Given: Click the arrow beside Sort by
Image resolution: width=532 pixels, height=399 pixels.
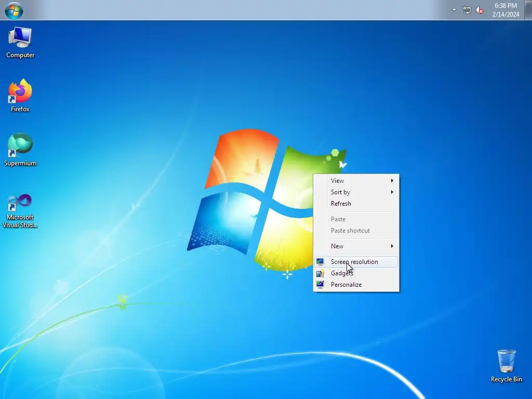Looking at the screenshot, I should coord(392,192).
